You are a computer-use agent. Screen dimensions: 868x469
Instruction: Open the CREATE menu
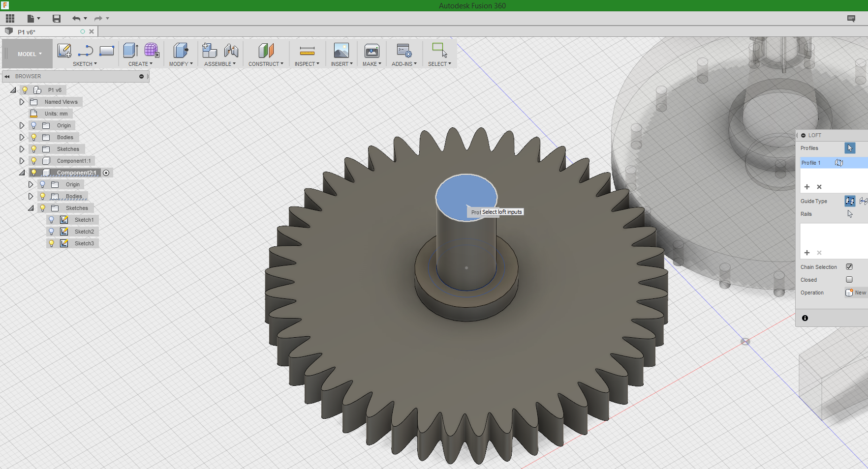coord(140,64)
